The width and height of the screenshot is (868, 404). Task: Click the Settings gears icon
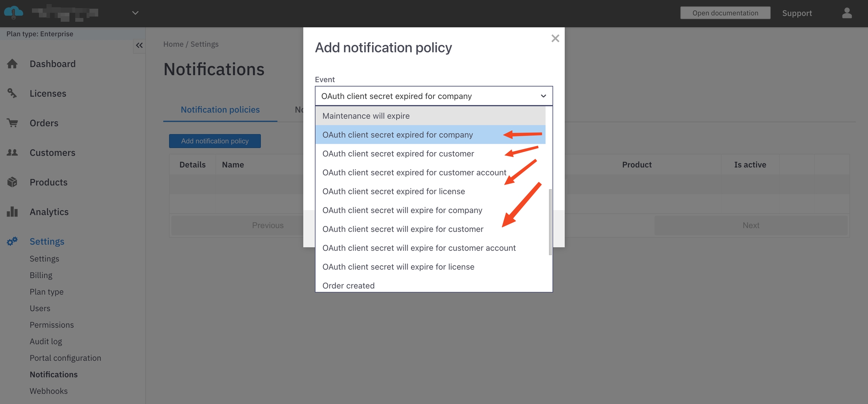[12, 241]
